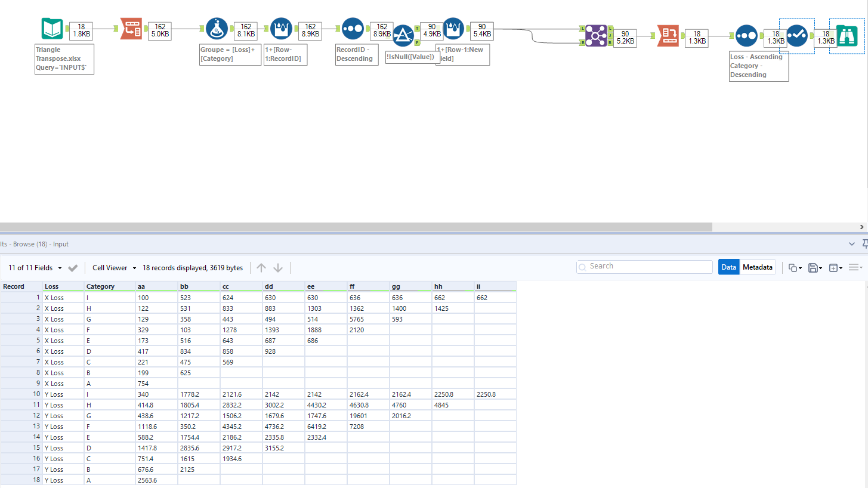
Task: Select the Filter tool with !IsNull([Value]) expression
Action: coord(404,35)
